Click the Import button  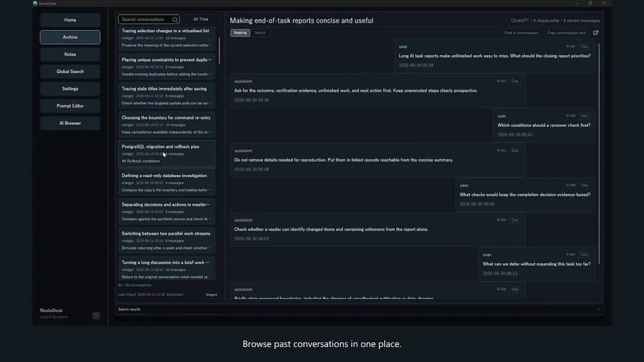tap(211, 295)
